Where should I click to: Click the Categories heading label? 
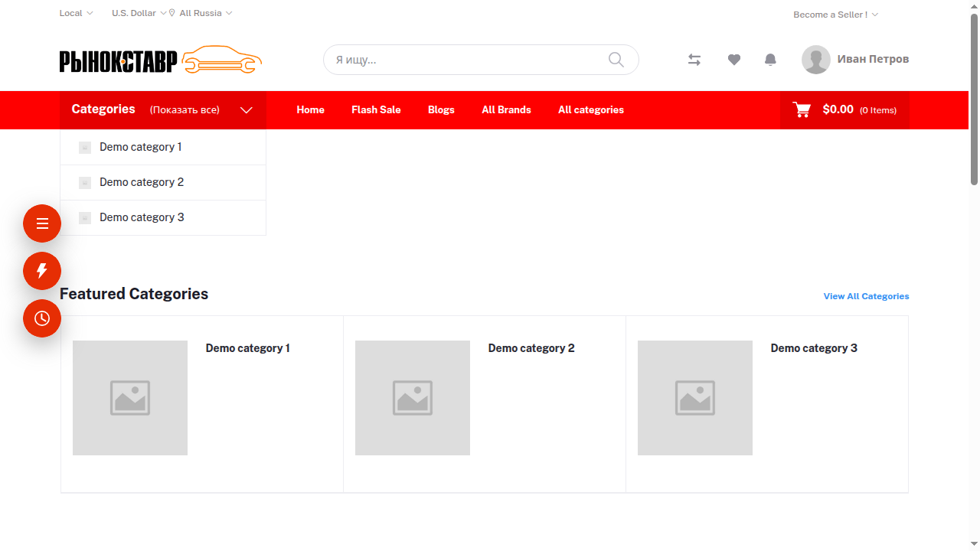pos(103,109)
